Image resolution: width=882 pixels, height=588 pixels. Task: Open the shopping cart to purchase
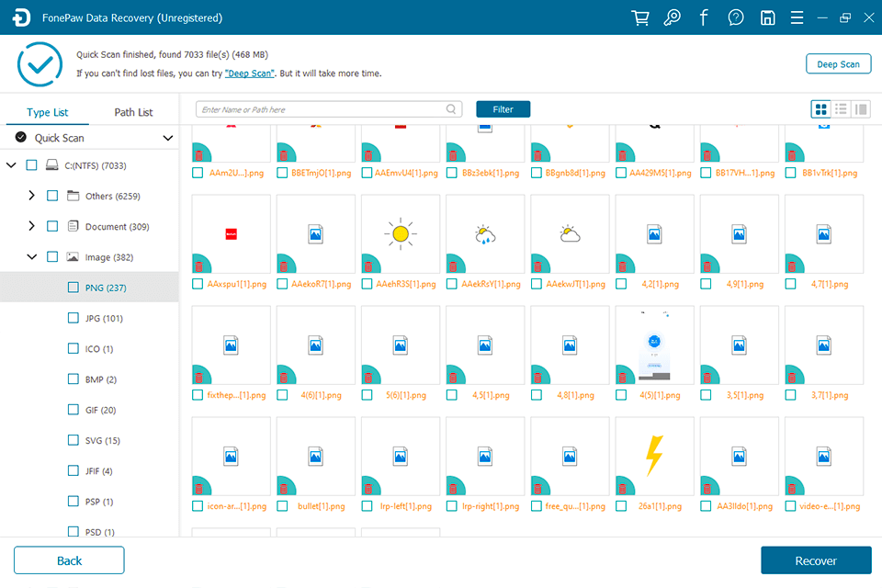pyautogui.click(x=639, y=17)
